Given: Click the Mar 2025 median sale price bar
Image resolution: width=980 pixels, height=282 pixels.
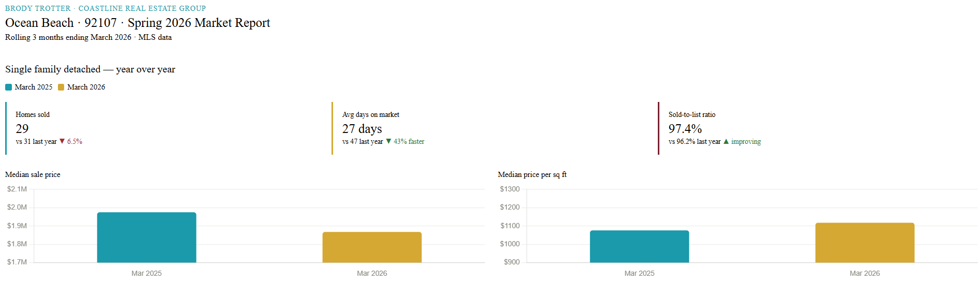Looking at the screenshot, I should (146, 238).
